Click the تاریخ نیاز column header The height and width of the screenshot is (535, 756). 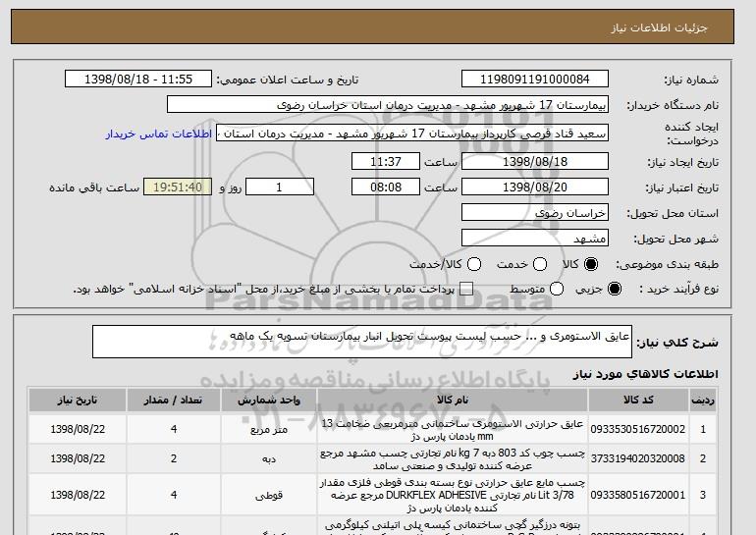[x=78, y=401]
